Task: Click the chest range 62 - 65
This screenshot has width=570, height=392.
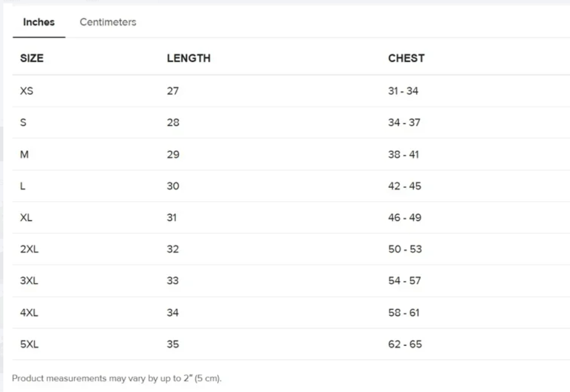Action: (405, 345)
